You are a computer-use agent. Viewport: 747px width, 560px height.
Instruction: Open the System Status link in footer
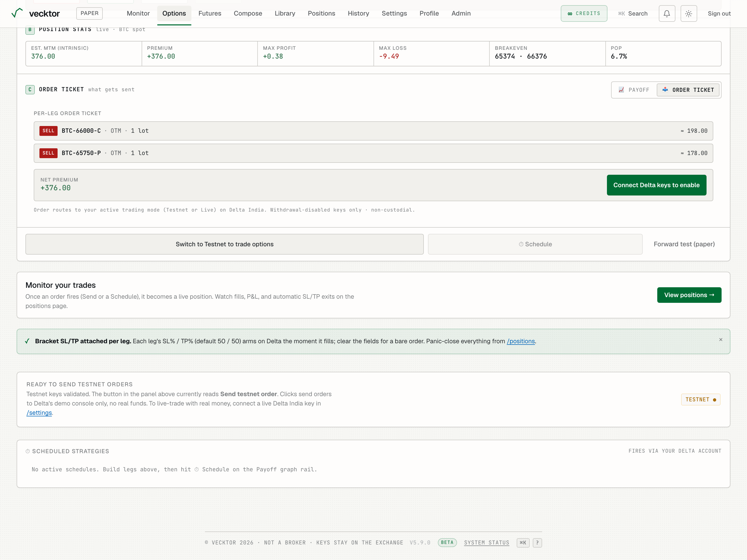tap(486, 542)
